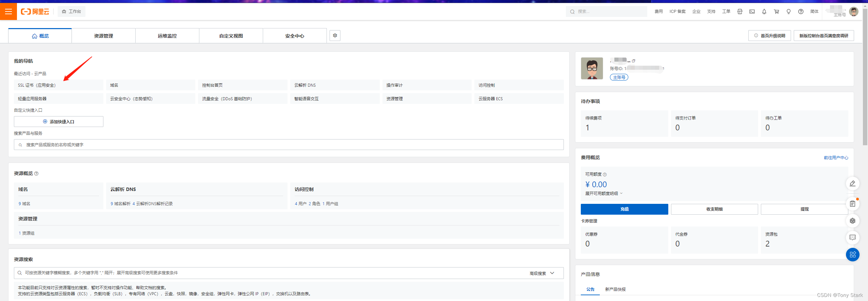This screenshot has height=301, width=868.
Task: Click the user avatar in the header
Action: (854, 12)
